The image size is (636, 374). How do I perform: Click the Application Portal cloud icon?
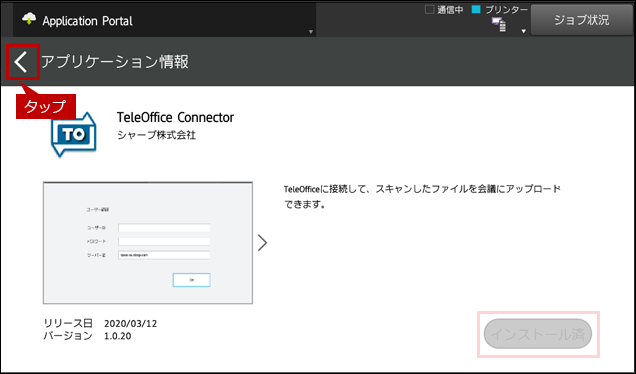pyautogui.click(x=29, y=19)
